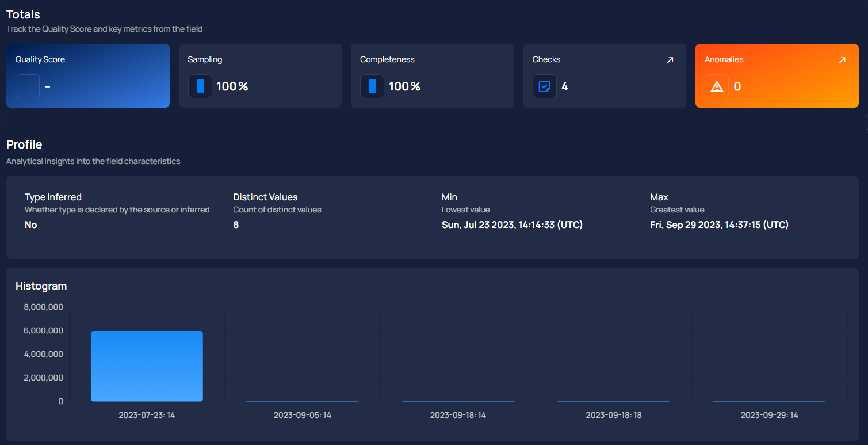
Task: Click the 2023-09-05: 14 axis label
Action: [303, 415]
